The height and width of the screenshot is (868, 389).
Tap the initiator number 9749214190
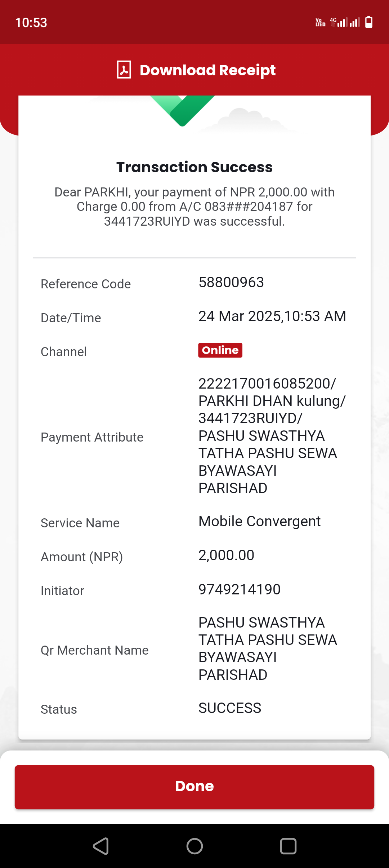pos(240,589)
